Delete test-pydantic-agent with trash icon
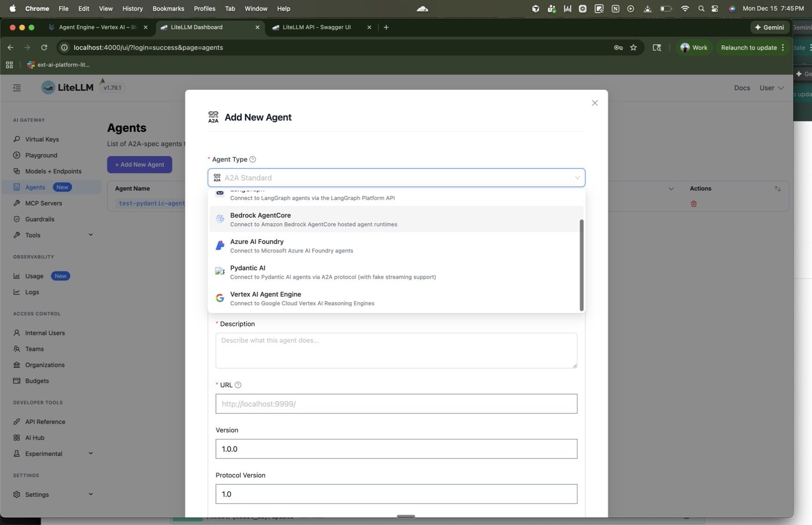The width and height of the screenshot is (812, 525). click(694, 204)
